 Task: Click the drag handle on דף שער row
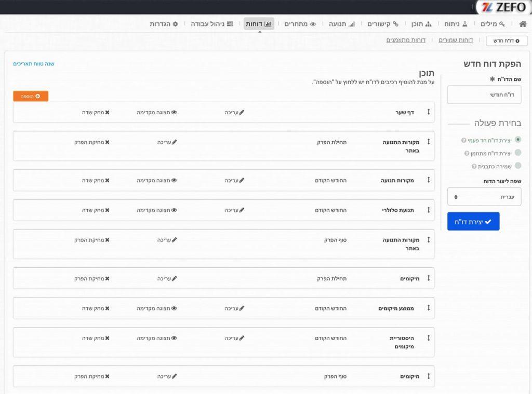tap(429, 112)
